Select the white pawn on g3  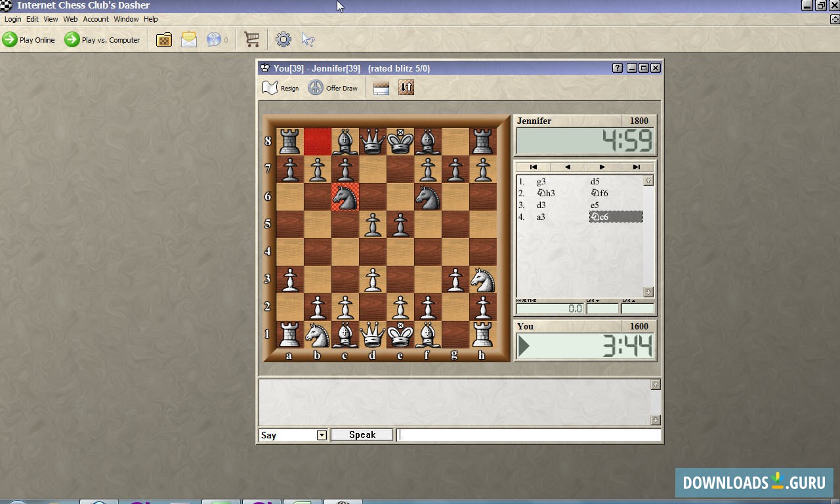[x=455, y=280]
